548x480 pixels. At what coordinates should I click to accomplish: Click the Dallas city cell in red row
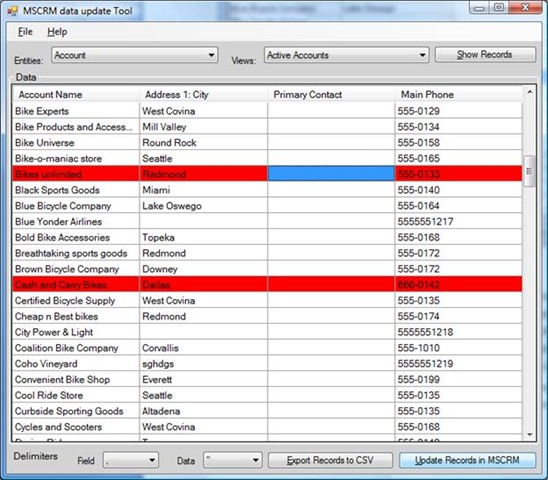click(x=203, y=285)
